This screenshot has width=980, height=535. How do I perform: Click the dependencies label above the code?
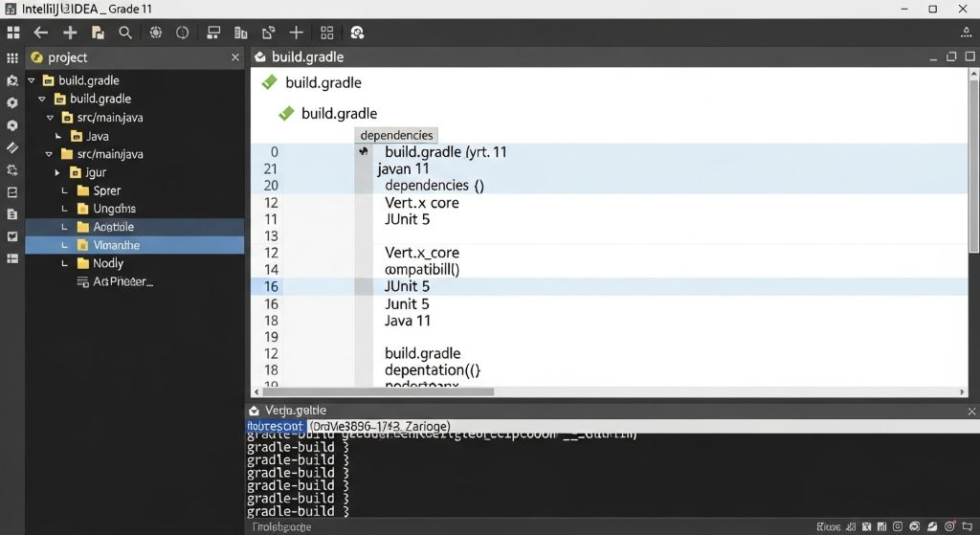[x=396, y=135]
